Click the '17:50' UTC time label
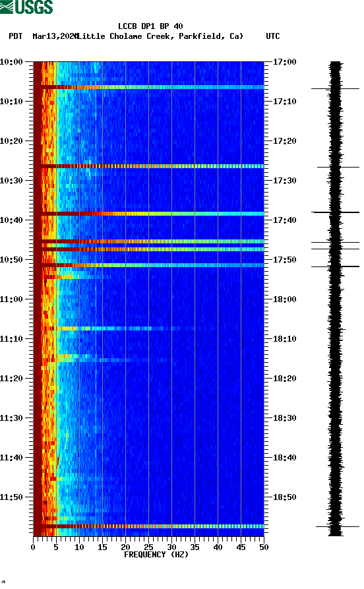The image size is (364, 589). (284, 260)
